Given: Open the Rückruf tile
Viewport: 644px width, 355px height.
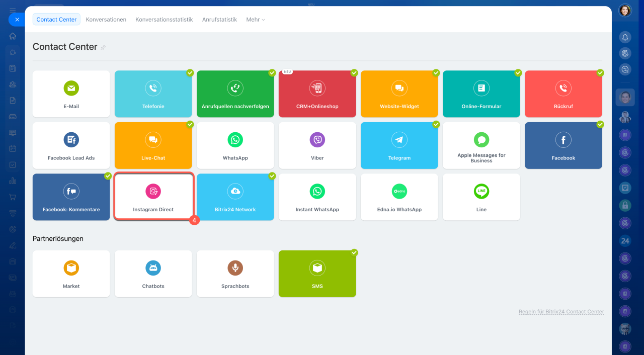Looking at the screenshot, I should point(563,94).
